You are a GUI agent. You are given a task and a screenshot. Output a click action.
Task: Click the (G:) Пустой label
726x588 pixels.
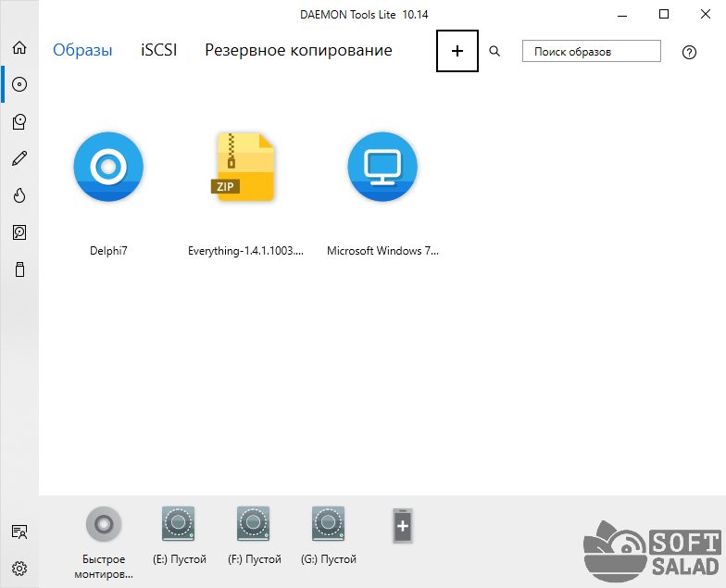click(x=329, y=559)
